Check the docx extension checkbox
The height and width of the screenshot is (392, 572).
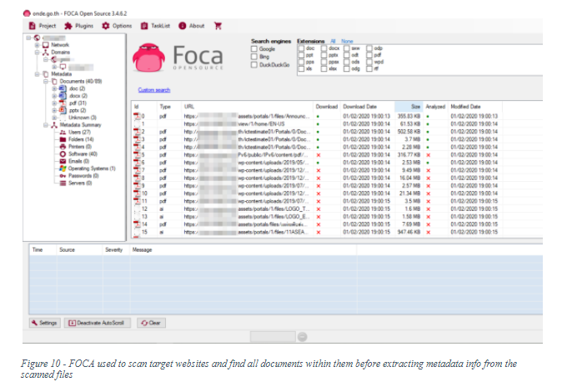[324, 48]
